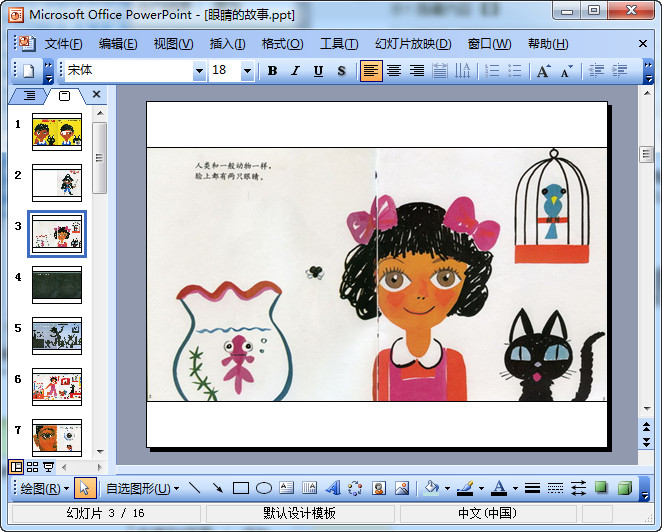Toggle Bold formatting

click(x=272, y=71)
